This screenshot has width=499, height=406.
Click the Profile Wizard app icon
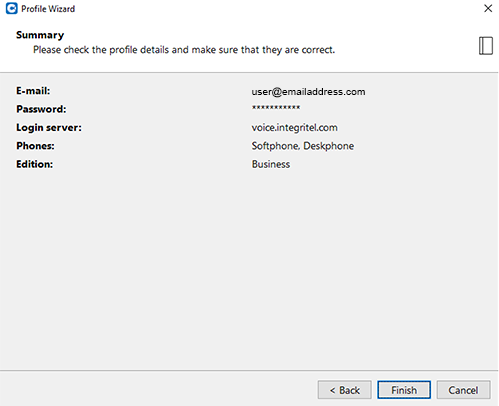tap(12, 8)
